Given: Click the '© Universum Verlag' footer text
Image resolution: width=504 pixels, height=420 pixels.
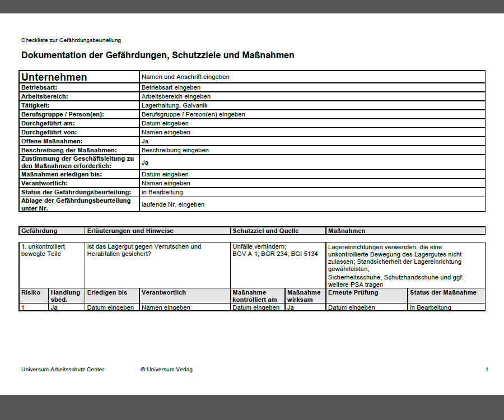Looking at the screenshot, I should point(166,370).
